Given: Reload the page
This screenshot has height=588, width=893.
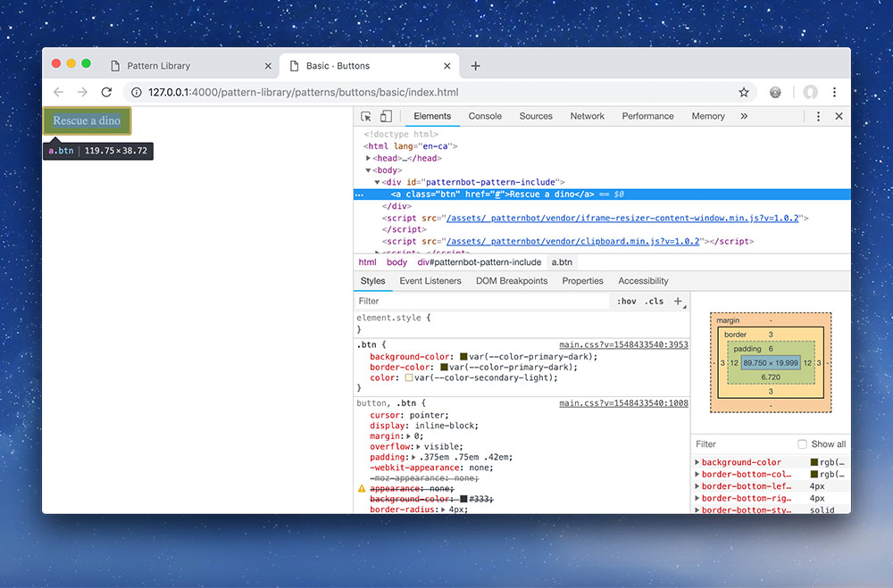Looking at the screenshot, I should point(106,92).
